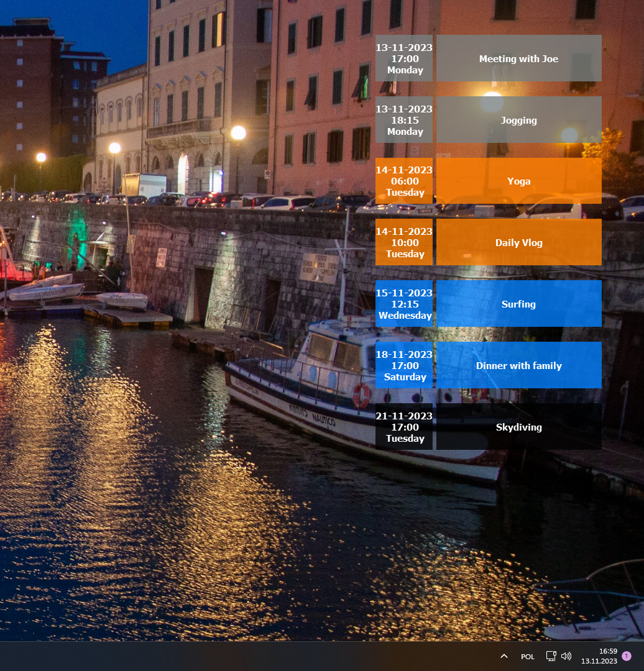Select the 21-11-2023 Tuesday date box
Screen dimensions: 644x671
pos(404,427)
